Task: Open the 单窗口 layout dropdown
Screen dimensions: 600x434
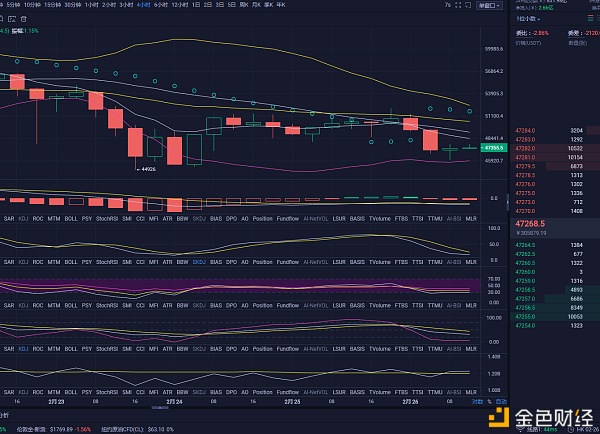Action: [x=489, y=5]
